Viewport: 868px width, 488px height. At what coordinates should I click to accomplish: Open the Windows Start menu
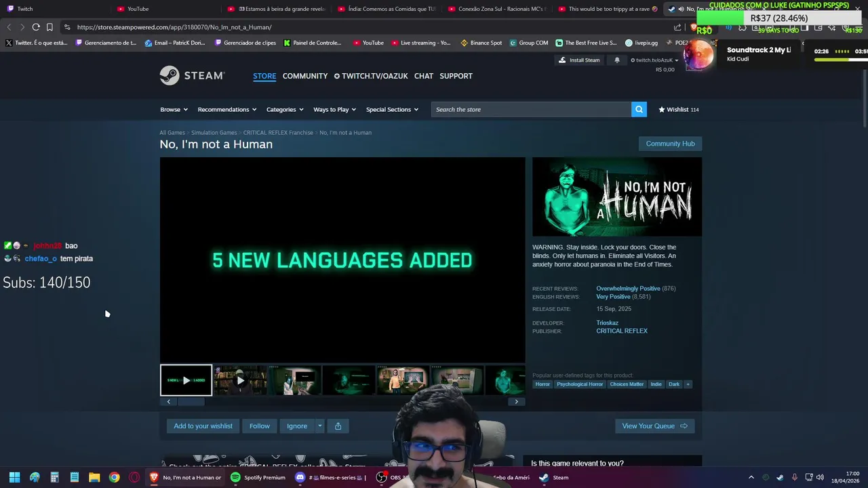pyautogui.click(x=14, y=477)
